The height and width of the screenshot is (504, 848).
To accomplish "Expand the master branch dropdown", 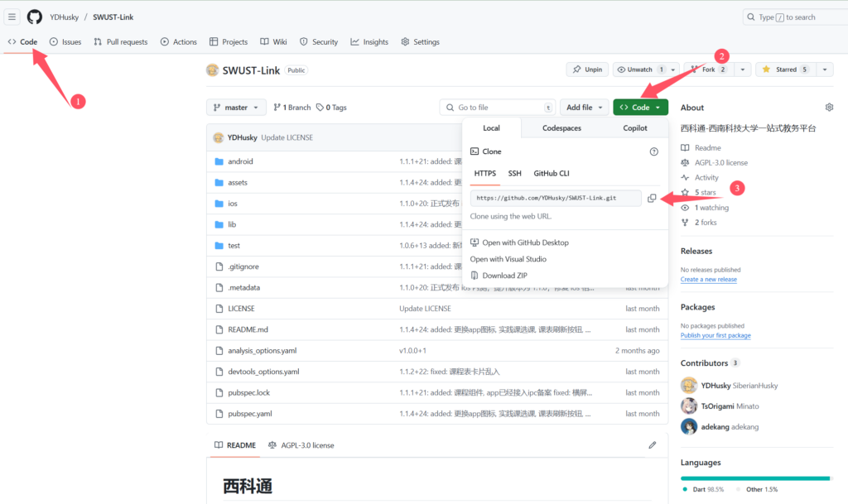I will point(236,108).
